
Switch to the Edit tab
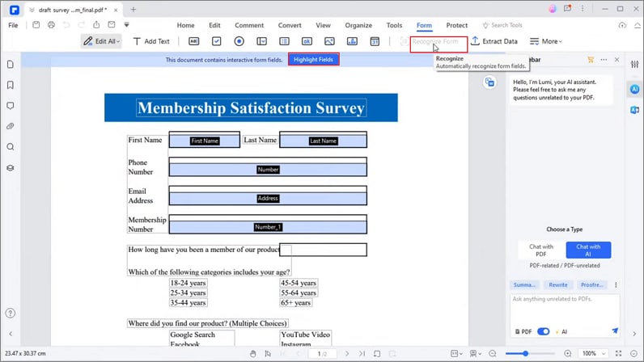214,25
